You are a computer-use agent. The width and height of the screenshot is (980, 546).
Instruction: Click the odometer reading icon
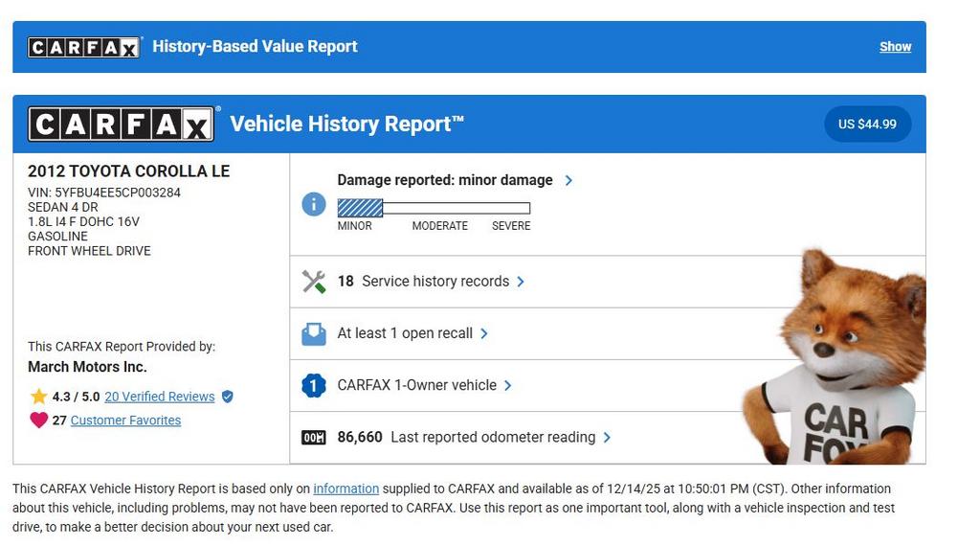click(x=314, y=438)
